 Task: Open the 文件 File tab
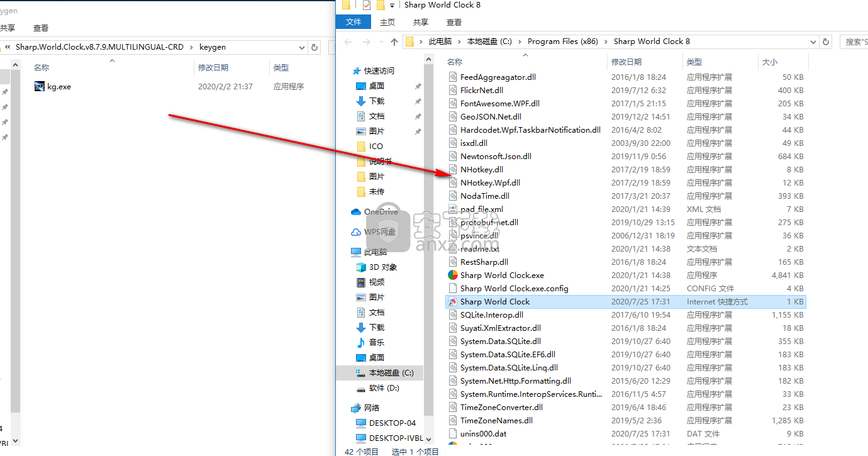click(353, 22)
